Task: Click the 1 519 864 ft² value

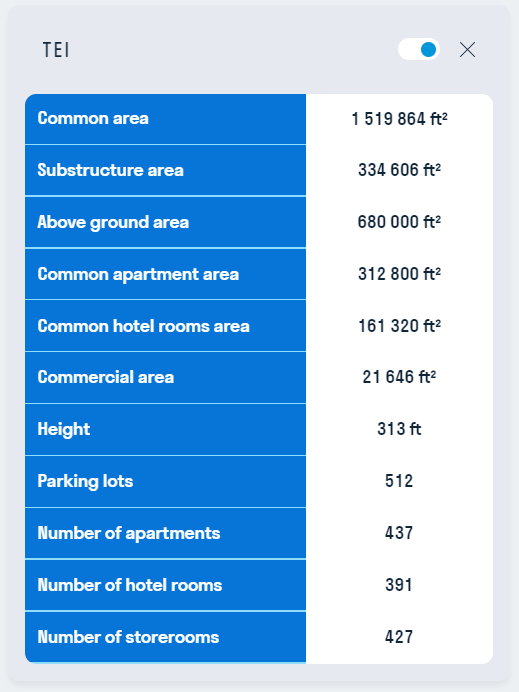Action: click(x=399, y=119)
